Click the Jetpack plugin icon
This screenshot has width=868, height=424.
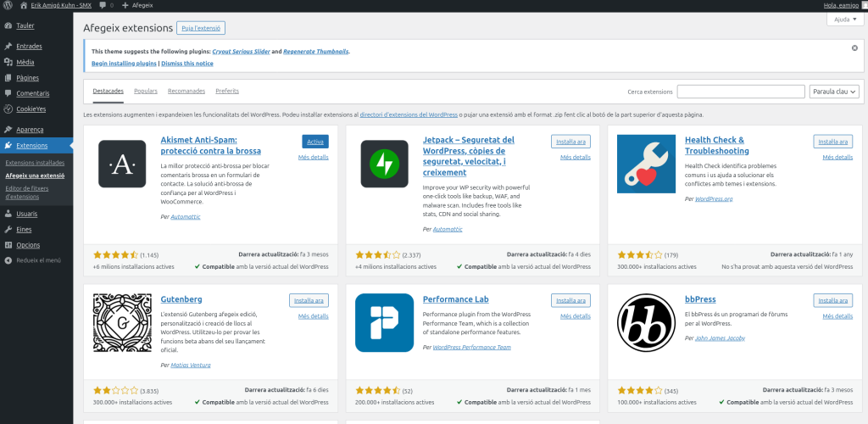385,164
